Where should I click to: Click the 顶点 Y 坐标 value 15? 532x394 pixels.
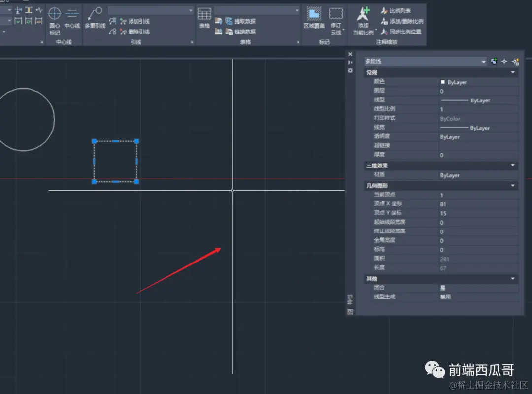click(478, 213)
